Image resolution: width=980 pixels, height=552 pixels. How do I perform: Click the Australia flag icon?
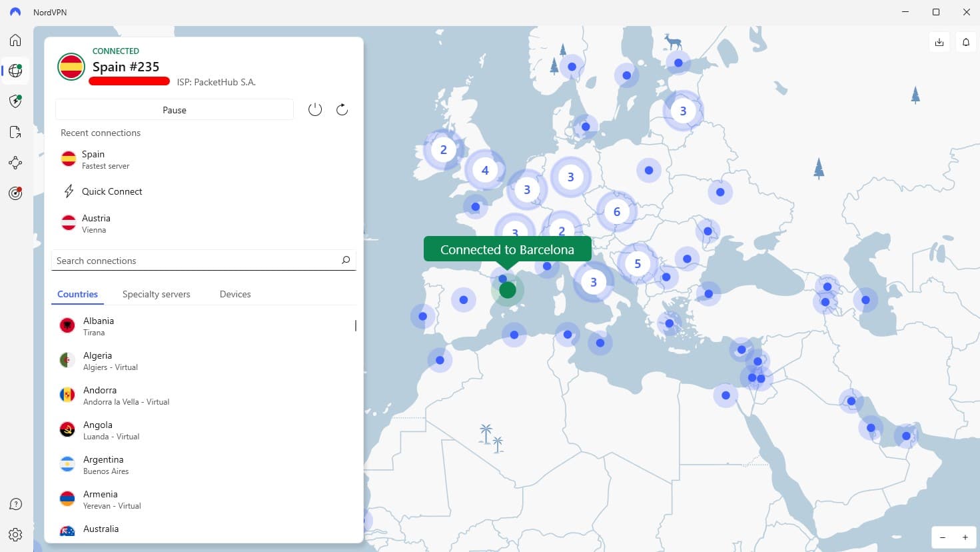(x=67, y=531)
